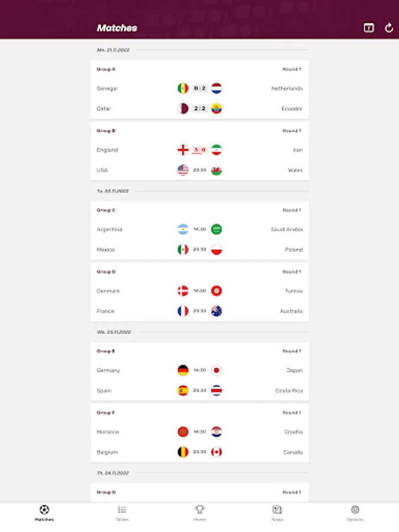Open the Mexico vs Poland match

pos(200,249)
